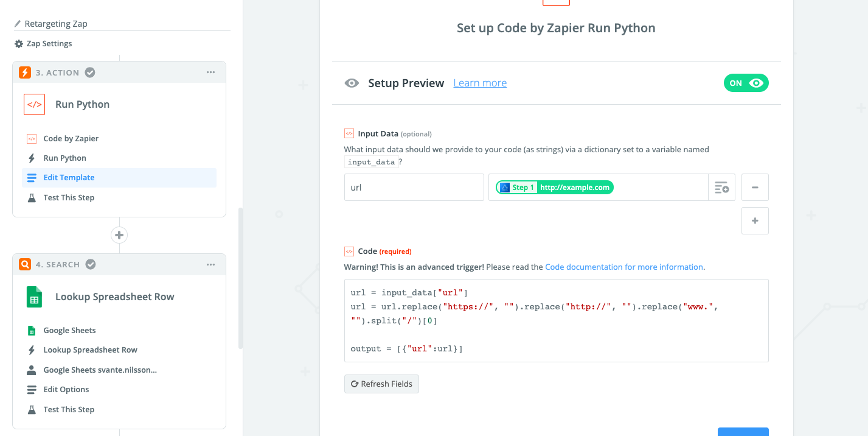
Task: Open the Code documentation for more information link
Action: coord(624,267)
